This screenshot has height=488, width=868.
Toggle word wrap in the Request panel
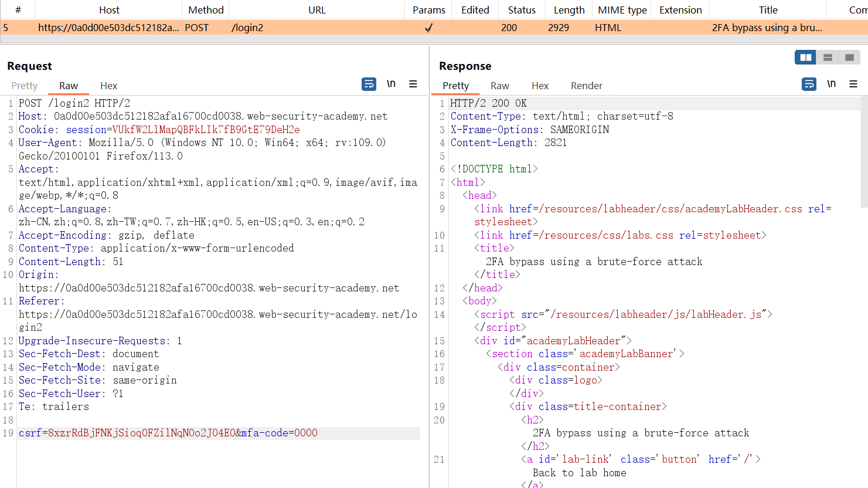coord(369,84)
